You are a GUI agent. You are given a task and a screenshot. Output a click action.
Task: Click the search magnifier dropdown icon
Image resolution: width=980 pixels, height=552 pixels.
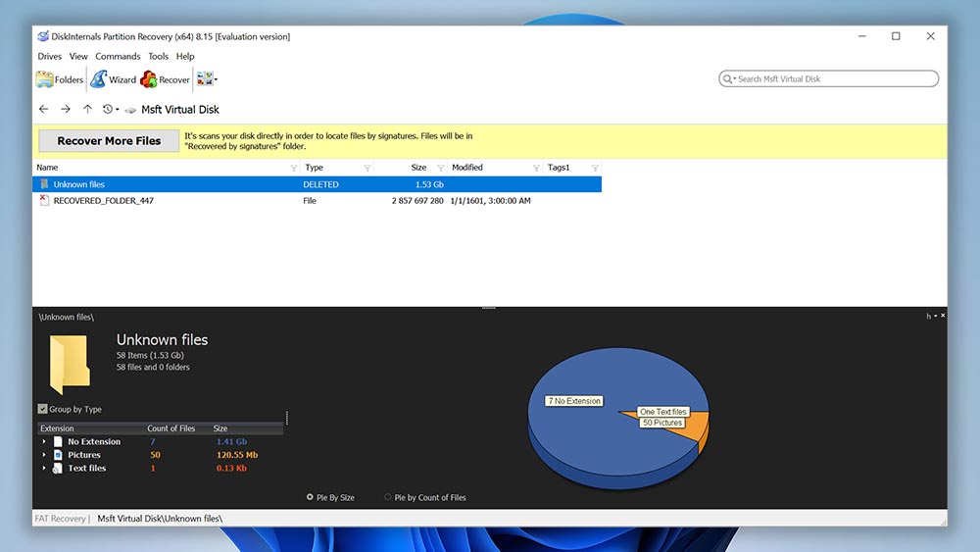[729, 78]
